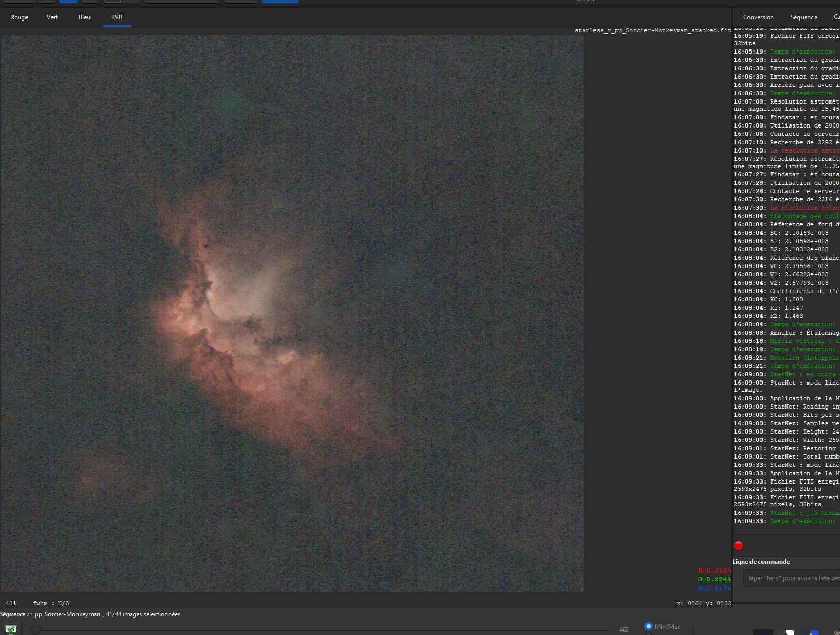Click the 16:06:30 'Arrière-plan avec' log line
The image size is (840, 635).
tap(786, 85)
